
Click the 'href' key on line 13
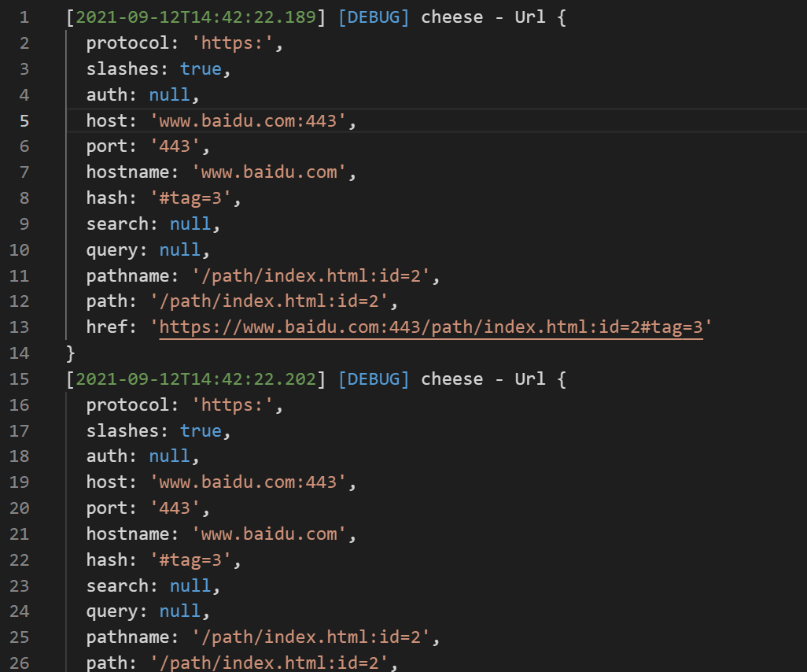(107, 327)
